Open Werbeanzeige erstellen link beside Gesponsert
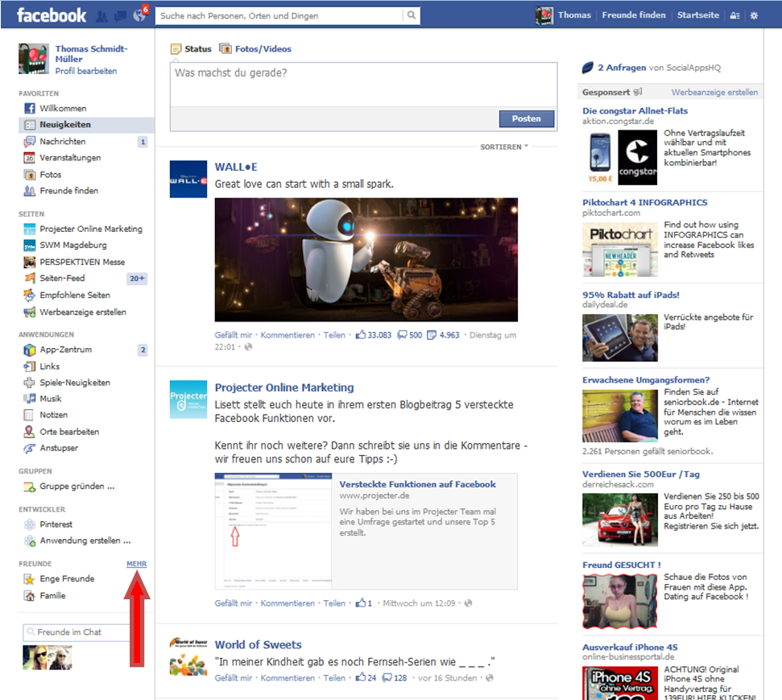Screen dimensions: 782x700 point(714,93)
